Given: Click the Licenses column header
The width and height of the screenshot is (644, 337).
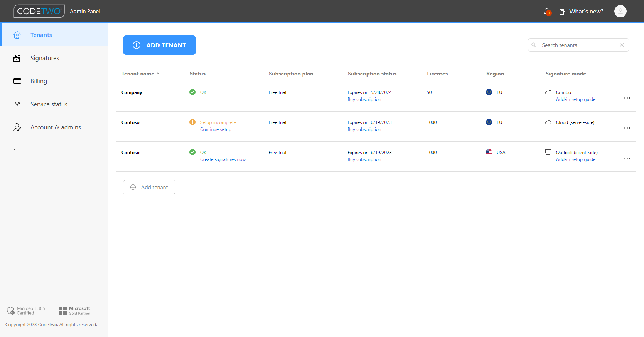Looking at the screenshot, I should (437, 74).
